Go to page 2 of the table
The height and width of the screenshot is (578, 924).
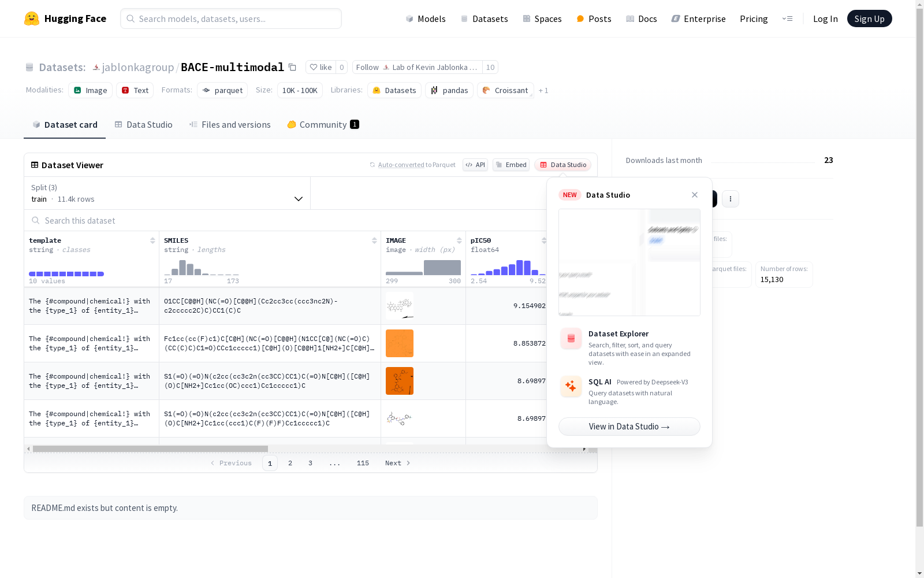290,463
